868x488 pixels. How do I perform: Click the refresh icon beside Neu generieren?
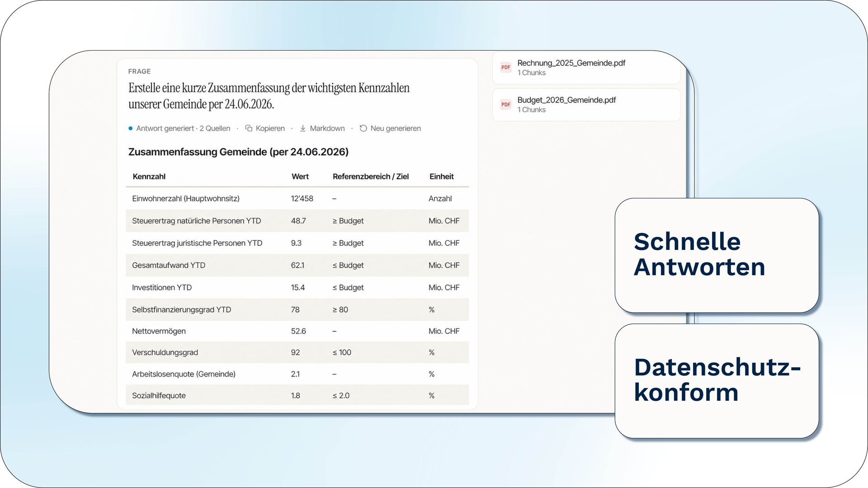coord(363,128)
